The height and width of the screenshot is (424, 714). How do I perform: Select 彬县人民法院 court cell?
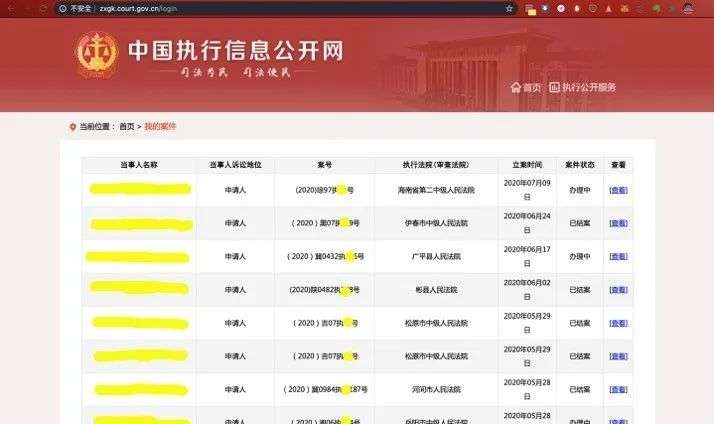(x=436, y=290)
